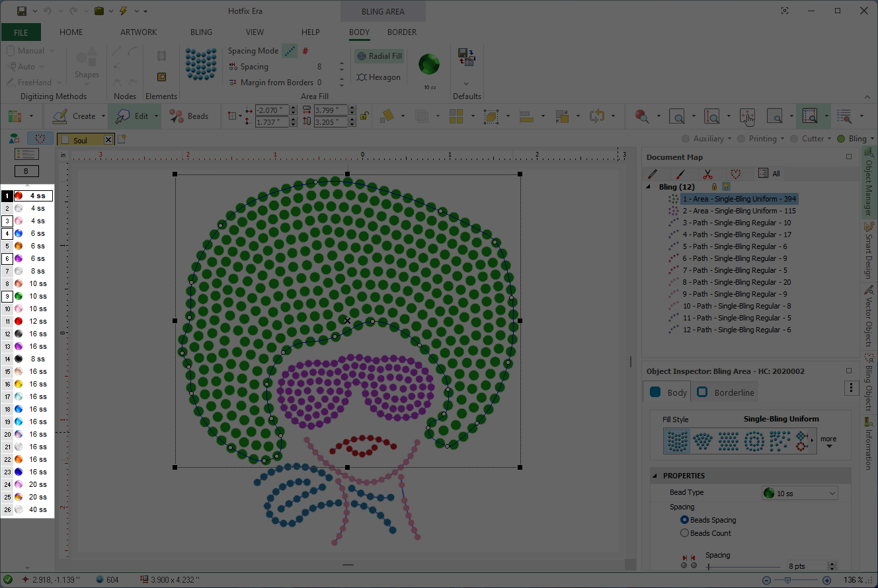878x588 pixels.
Task: Toggle the lock proportions padlock
Action: click(364, 116)
